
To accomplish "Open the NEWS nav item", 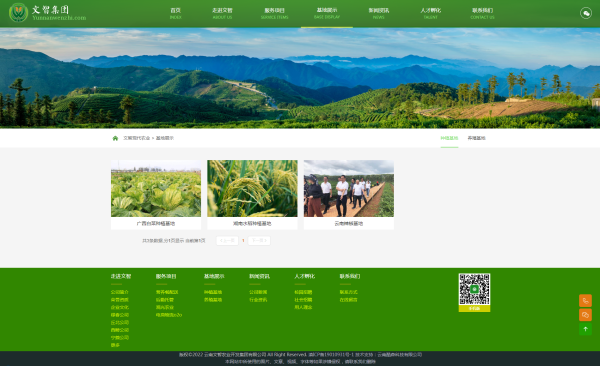I will pos(378,13).
